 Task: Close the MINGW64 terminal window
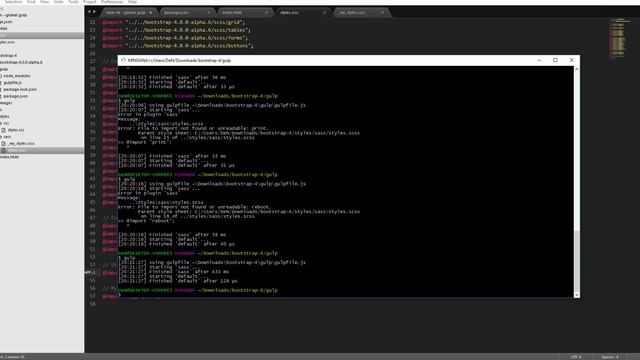pos(571,60)
